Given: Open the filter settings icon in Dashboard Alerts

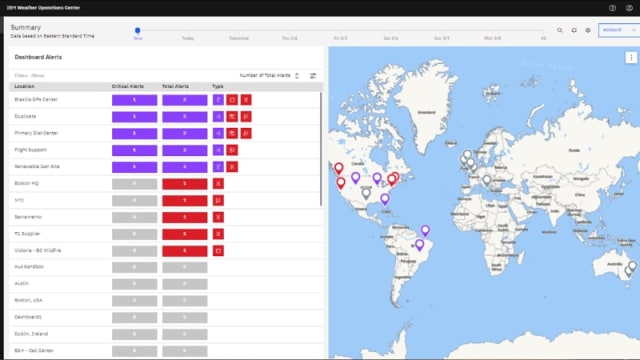Looking at the screenshot, I should tap(313, 76).
